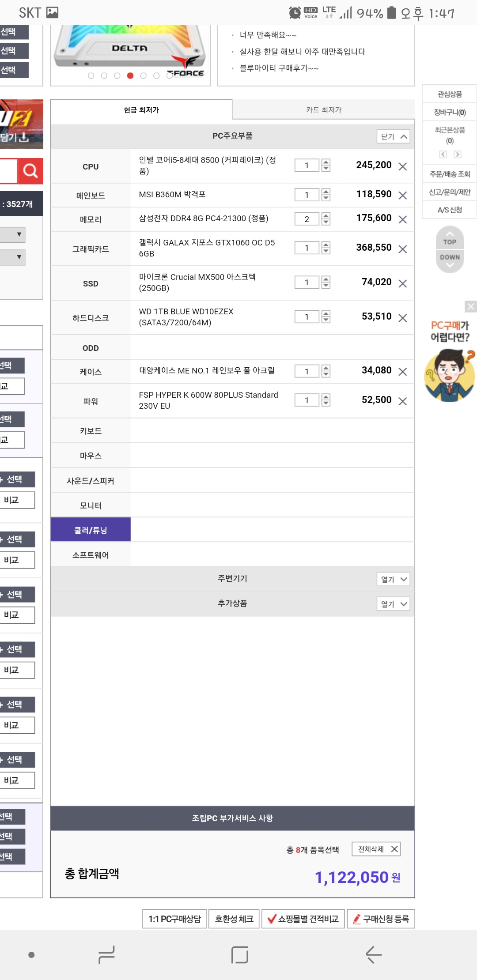Viewport: 477px width, 980px height.
Task: Remove the GTX1060 graphics card entry
Action: [x=402, y=249]
